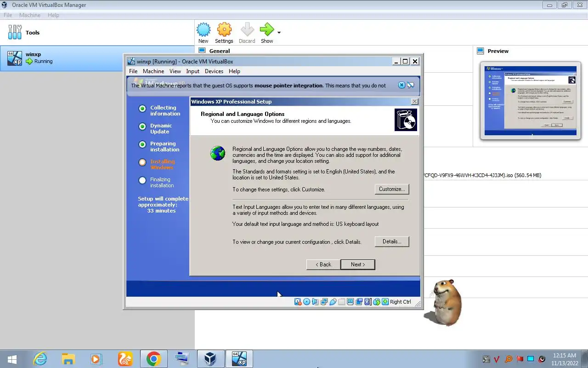Open the computer monitor app on the taskbar
588x368 pixels.
click(x=182, y=359)
